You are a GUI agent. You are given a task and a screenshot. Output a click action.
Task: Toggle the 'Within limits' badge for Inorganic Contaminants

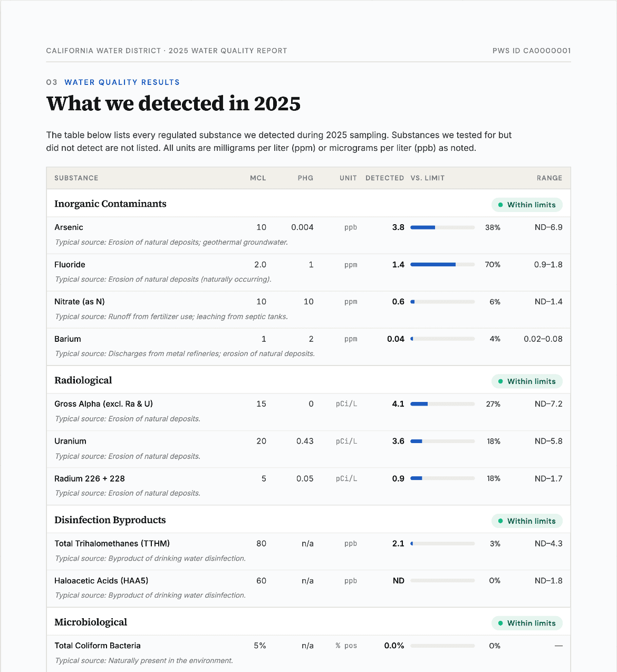point(527,205)
